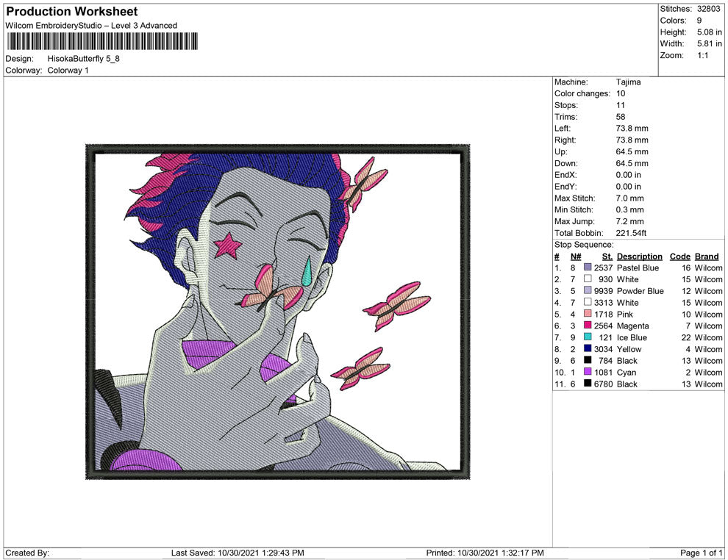728x560 pixels.
Task: Click the EndX value 0.00 in
Action: tap(628, 175)
